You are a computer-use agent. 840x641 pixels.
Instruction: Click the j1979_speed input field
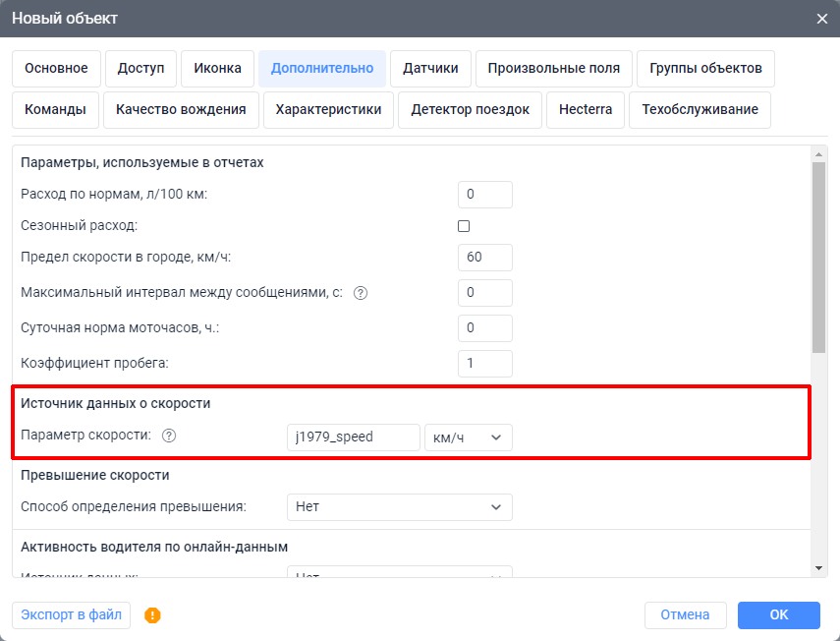pos(353,437)
